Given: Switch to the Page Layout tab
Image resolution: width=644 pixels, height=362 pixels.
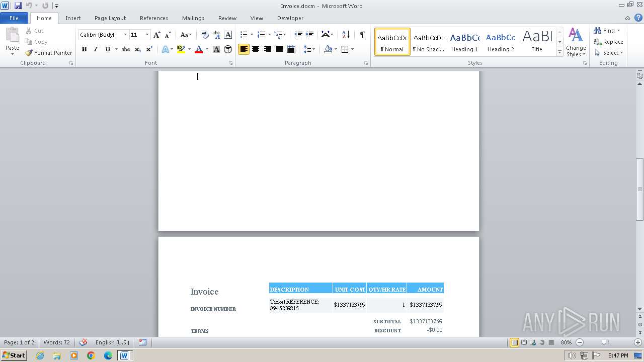Looking at the screenshot, I should [110, 18].
